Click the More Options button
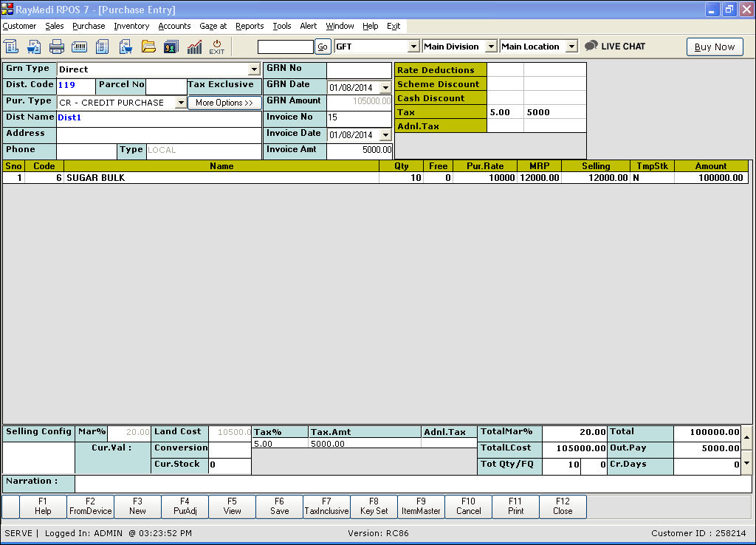The height and width of the screenshot is (545, 756). [x=224, y=103]
